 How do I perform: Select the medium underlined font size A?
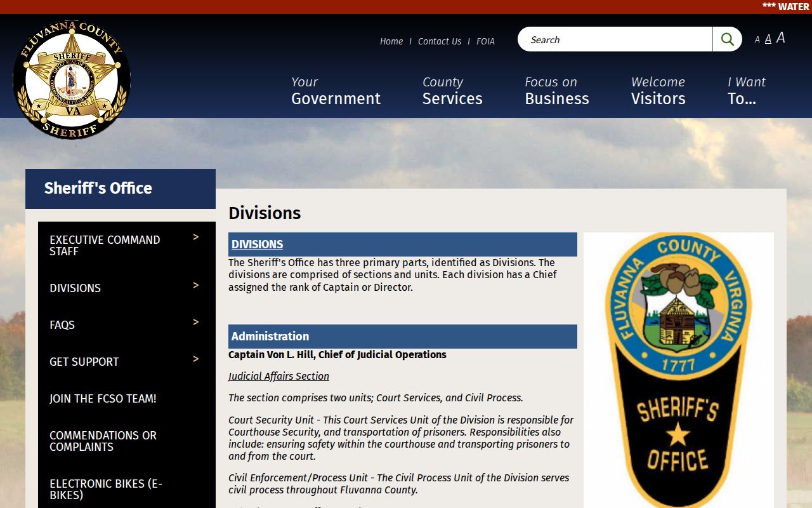(x=768, y=39)
